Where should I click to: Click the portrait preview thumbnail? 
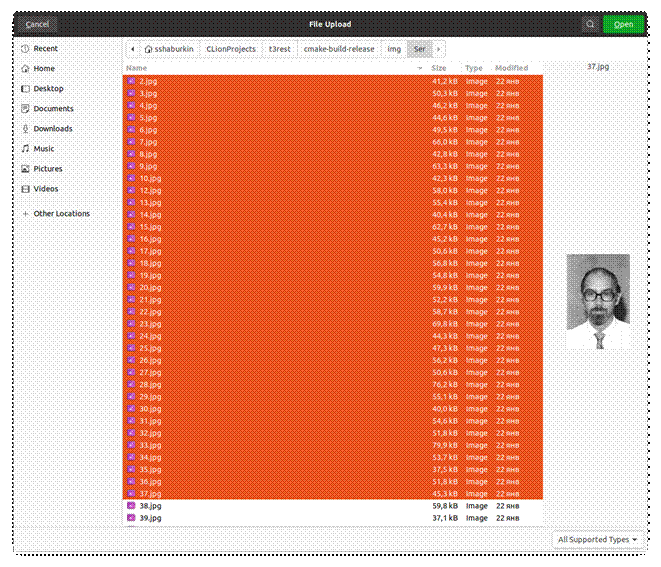pos(598,301)
